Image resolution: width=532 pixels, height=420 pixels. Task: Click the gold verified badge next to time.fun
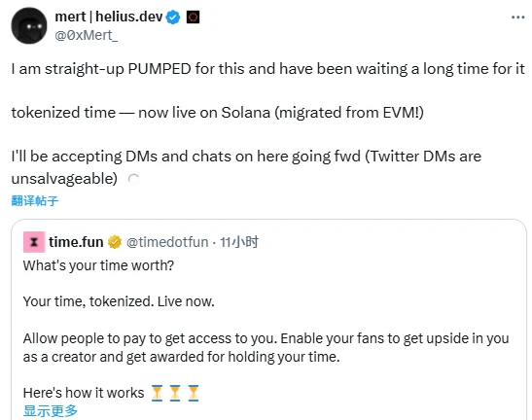coord(115,242)
